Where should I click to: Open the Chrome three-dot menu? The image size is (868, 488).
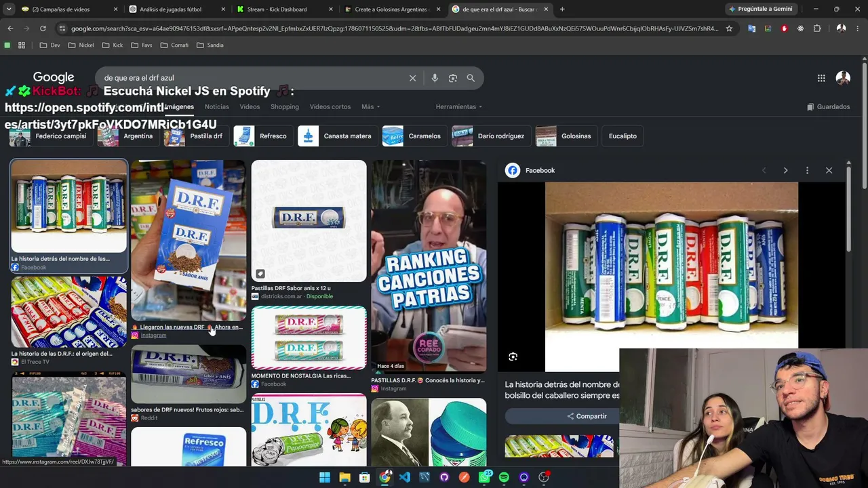click(858, 28)
